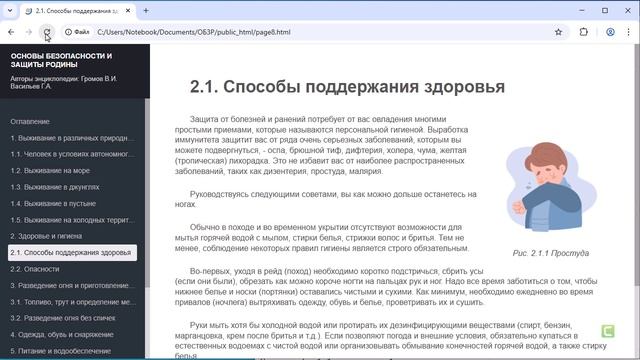Open a new tab with plus button

click(x=146, y=11)
